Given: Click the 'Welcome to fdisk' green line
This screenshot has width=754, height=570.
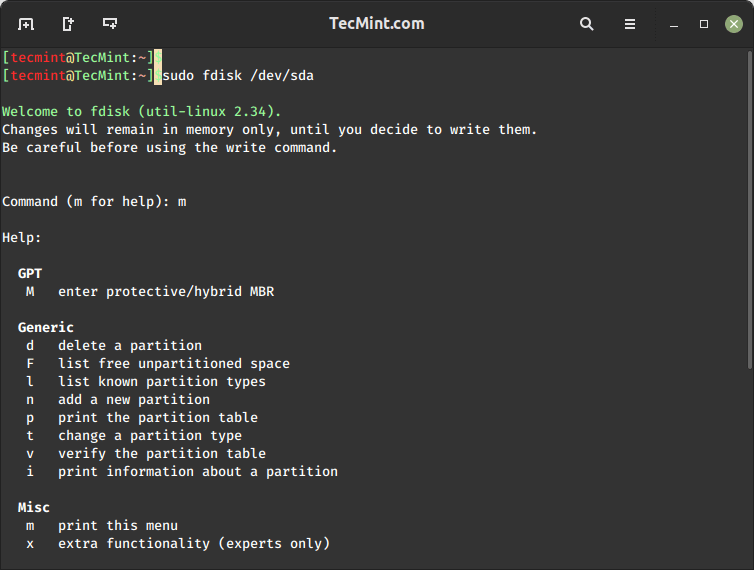Looking at the screenshot, I should pos(142,112).
